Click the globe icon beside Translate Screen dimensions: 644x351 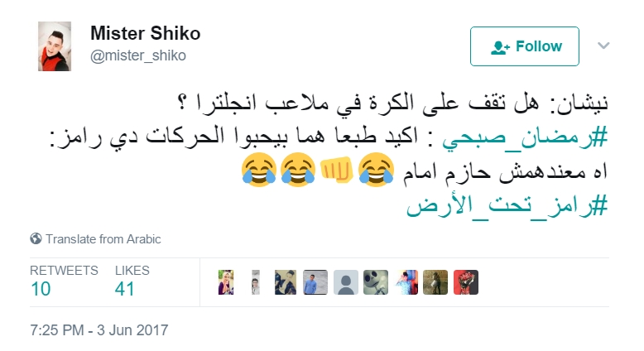pyautogui.click(x=36, y=238)
